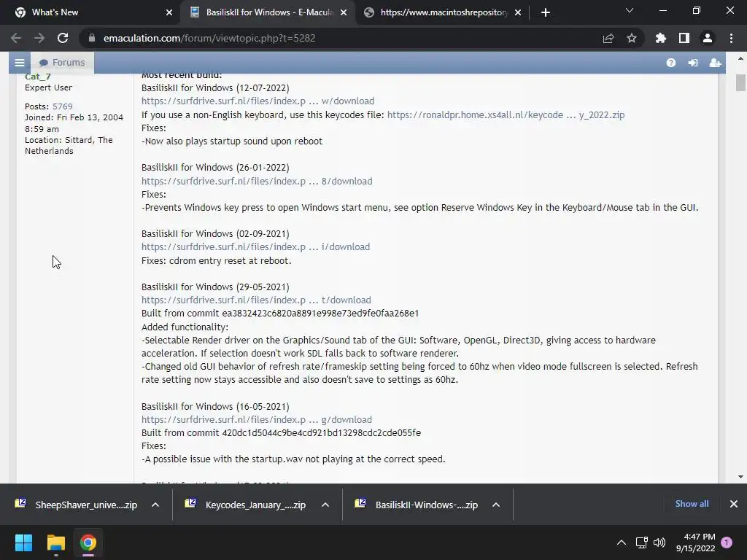Open Cat_7 user profile link
This screenshot has width=747, height=560.
point(38,77)
